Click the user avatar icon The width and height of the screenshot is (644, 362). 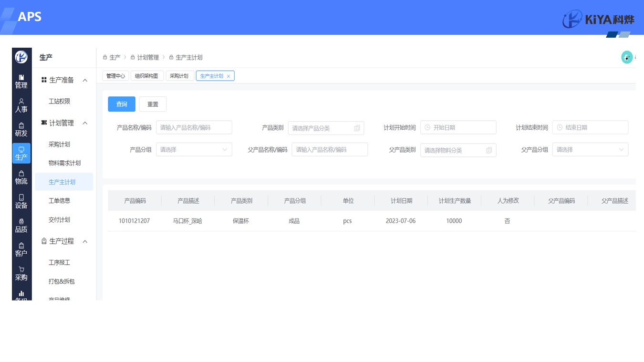point(626,57)
